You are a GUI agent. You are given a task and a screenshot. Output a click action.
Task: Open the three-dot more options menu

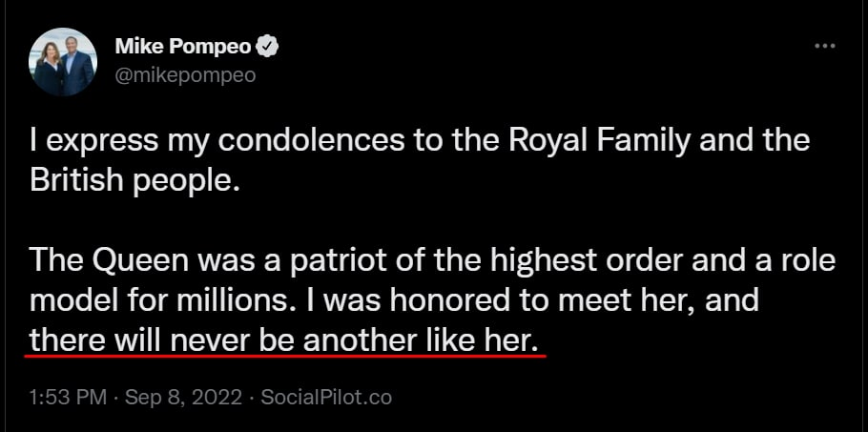(825, 45)
